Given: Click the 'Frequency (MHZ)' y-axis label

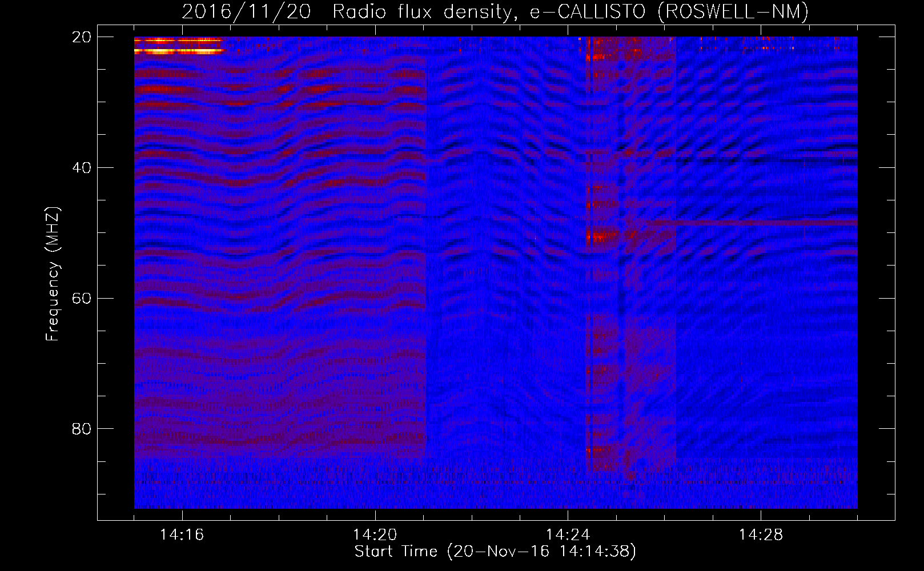Looking at the screenshot, I should 53,274.
